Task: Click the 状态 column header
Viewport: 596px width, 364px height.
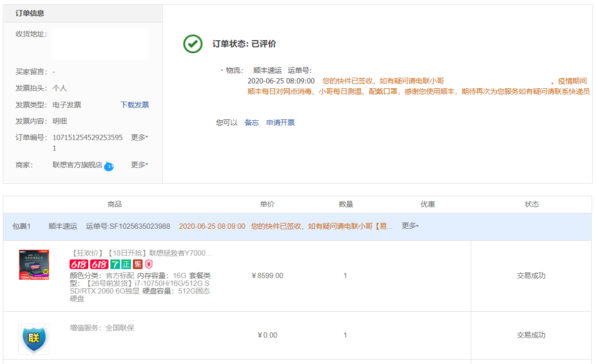Action: click(x=532, y=204)
